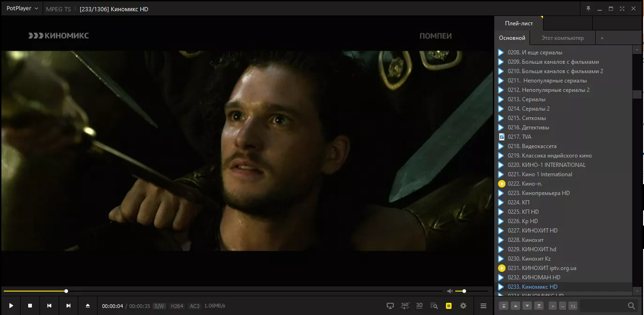The width and height of the screenshot is (644, 315).
Task: Select 0212. Непопулярные сериалы 2
Action: [x=564, y=90]
